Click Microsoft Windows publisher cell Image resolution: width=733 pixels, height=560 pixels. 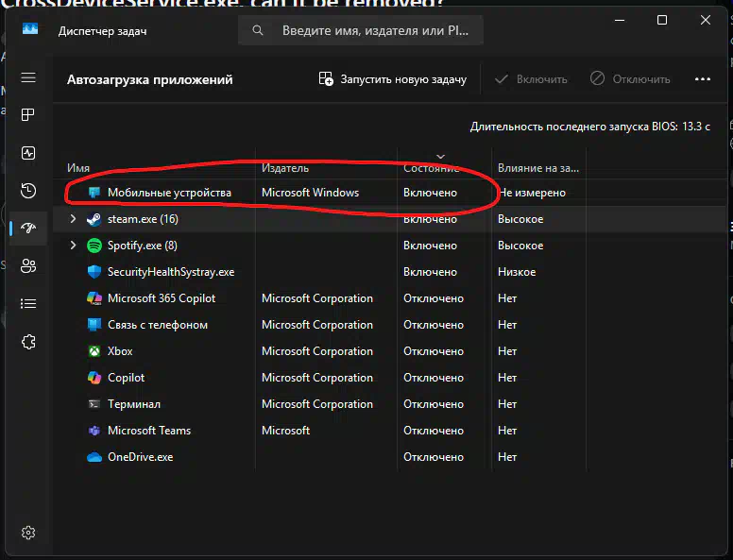[x=311, y=193]
